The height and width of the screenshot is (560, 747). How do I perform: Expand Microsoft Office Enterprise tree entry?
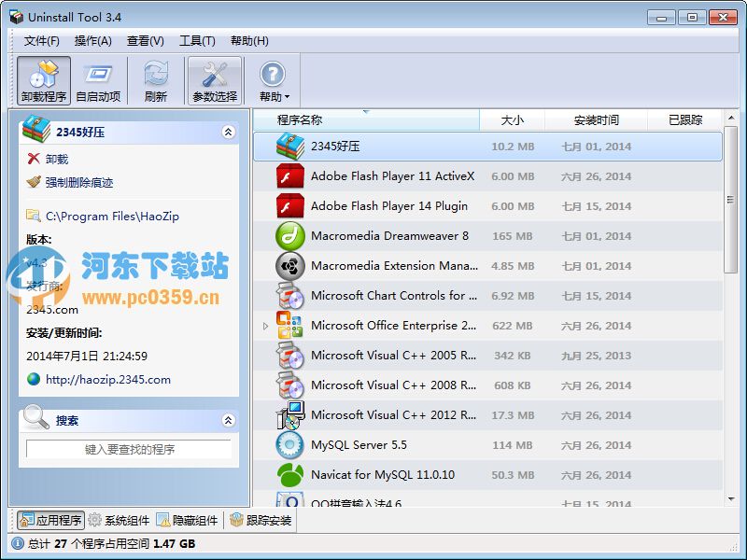coord(264,325)
